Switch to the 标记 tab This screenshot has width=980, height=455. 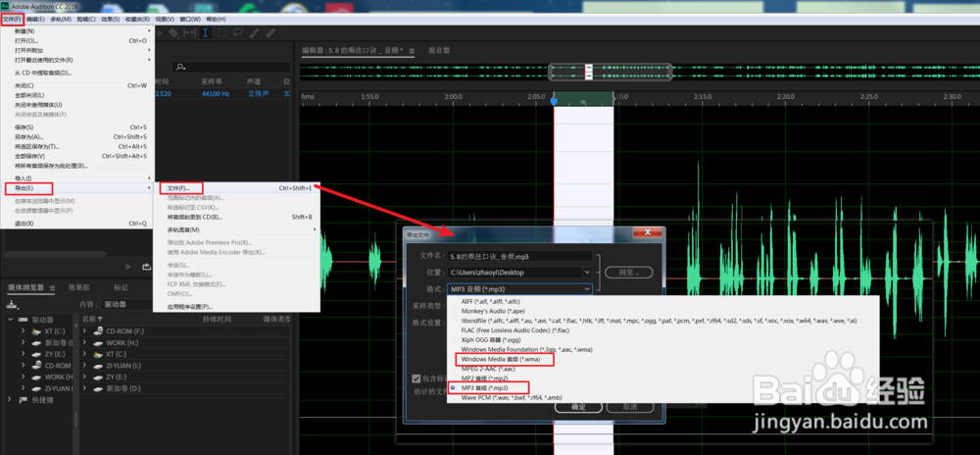pos(121,287)
